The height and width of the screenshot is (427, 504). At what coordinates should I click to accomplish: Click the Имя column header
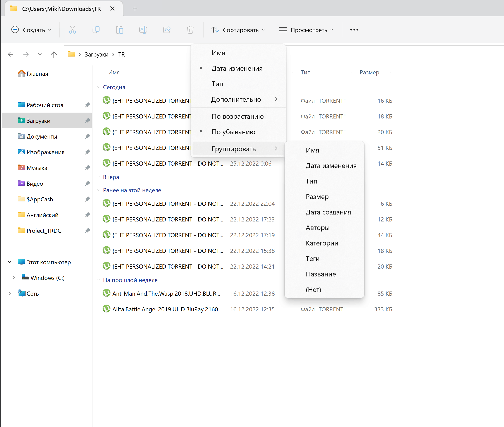pos(114,72)
